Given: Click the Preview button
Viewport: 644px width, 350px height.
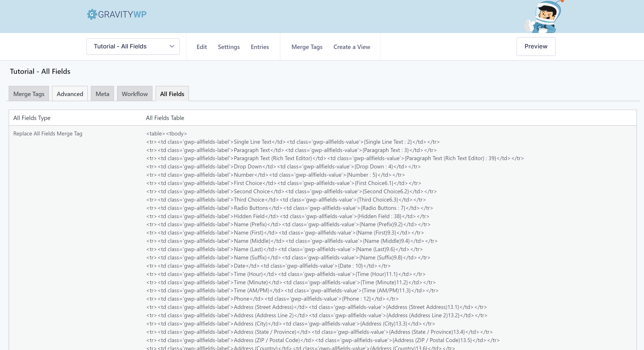Looking at the screenshot, I should [536, 47].
